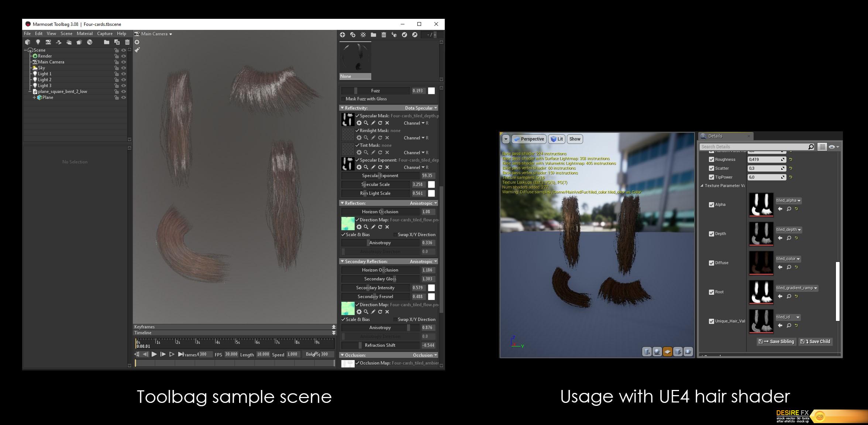Toggle Render visibility eye icon
Screen dimensions: 868x425
tap(124, 56)
